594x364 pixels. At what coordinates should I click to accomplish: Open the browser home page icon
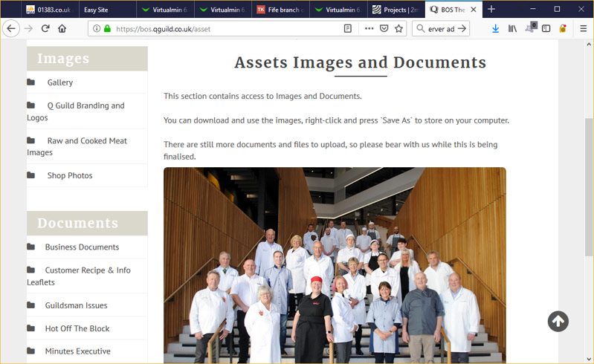62,28
